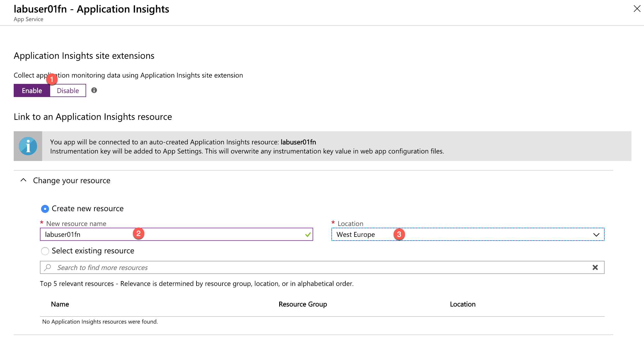This screenshot has height=347, width=644.
Task: Click 'Top 5 relevant resources' description text
Action: coord(197,284)
